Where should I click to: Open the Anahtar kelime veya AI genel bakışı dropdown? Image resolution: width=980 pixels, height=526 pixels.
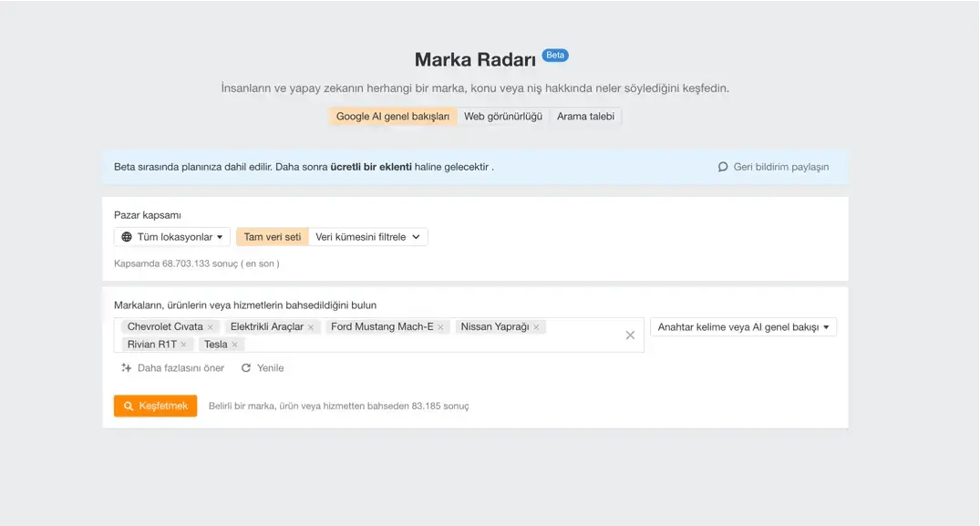[x=743, y=326]
